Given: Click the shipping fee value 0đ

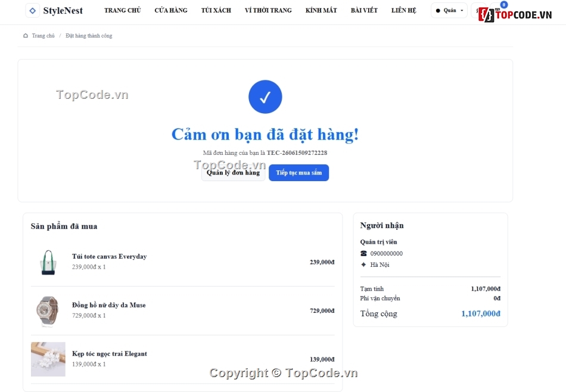Looking at the screenshot, I should pyautogui.click(x=497, y=298).
